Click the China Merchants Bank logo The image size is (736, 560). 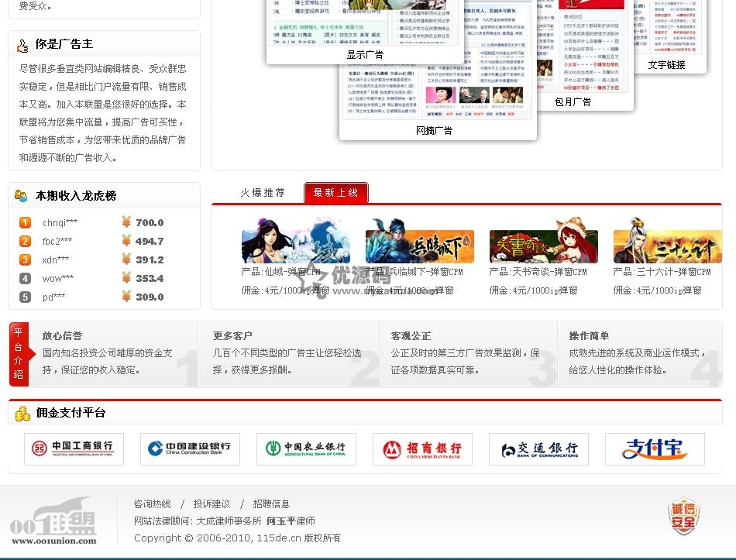coord(422,448)
